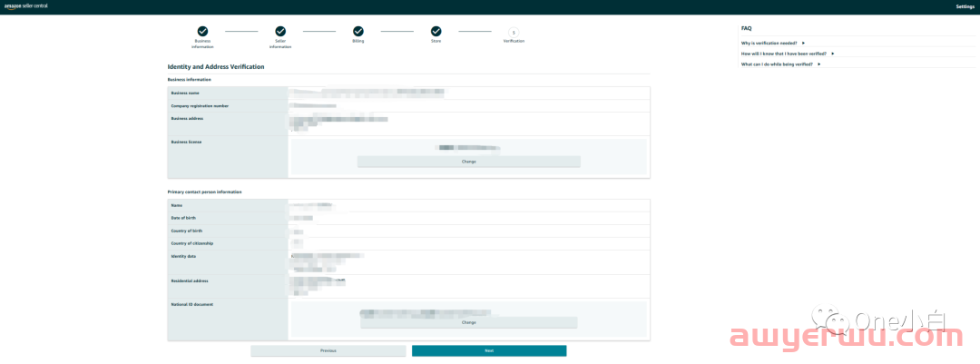Go to the Store step checkmark
Screen dimensions: 980x364
tap(436, 32)
